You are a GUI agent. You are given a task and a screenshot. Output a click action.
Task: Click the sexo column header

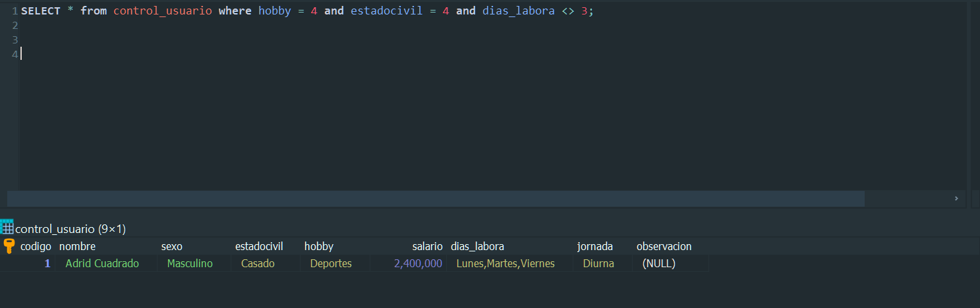(172, 246)
